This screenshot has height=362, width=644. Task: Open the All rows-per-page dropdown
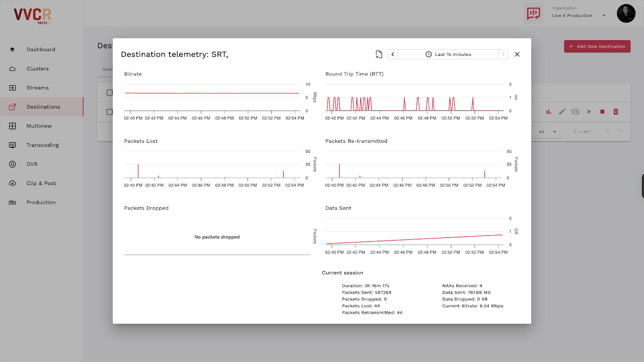[x=547, y=132]
